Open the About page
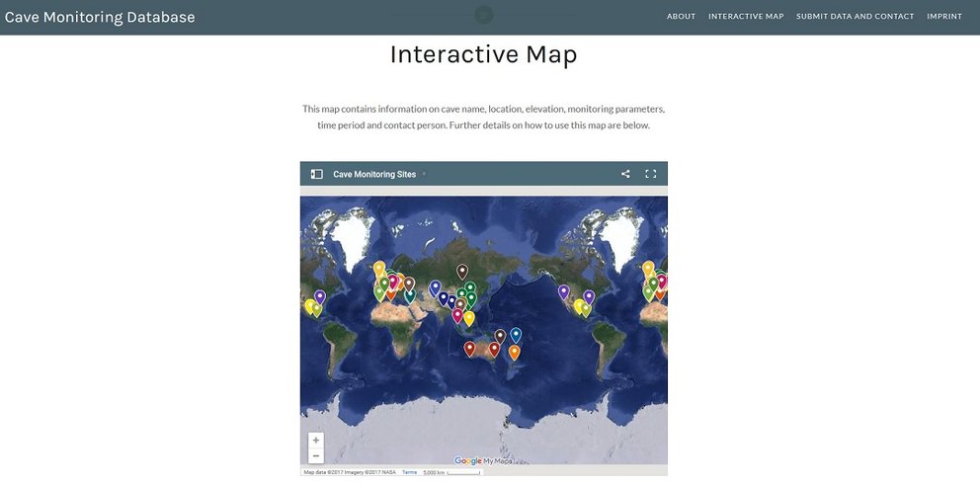This screenshot has height=485, width=980. (x=682, y=16)
